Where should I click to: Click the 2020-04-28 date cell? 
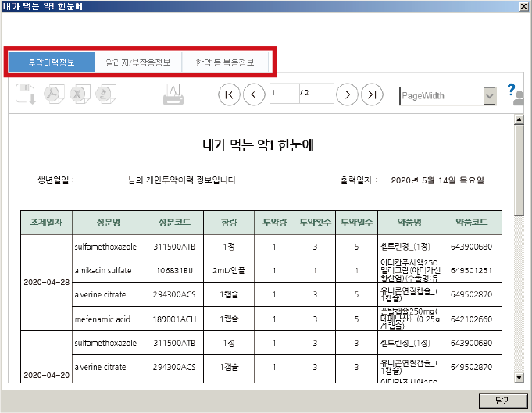click(47, 283)
